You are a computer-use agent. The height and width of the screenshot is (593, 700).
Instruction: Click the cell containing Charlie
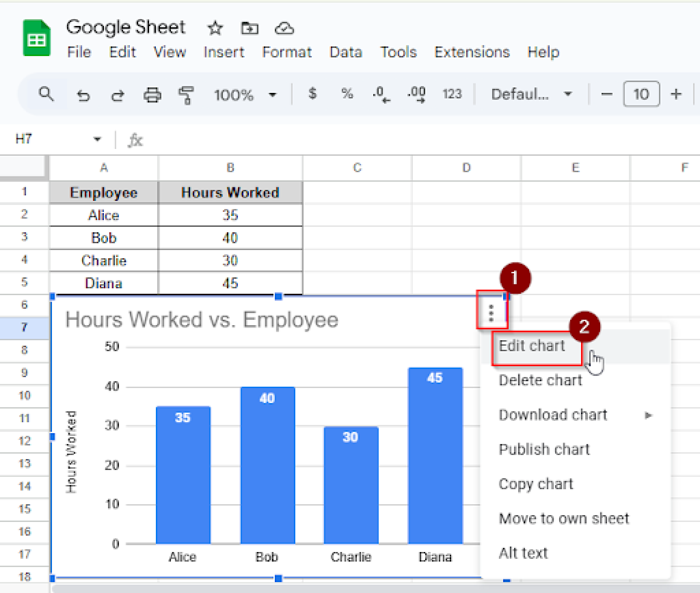[x=104, y=261]
